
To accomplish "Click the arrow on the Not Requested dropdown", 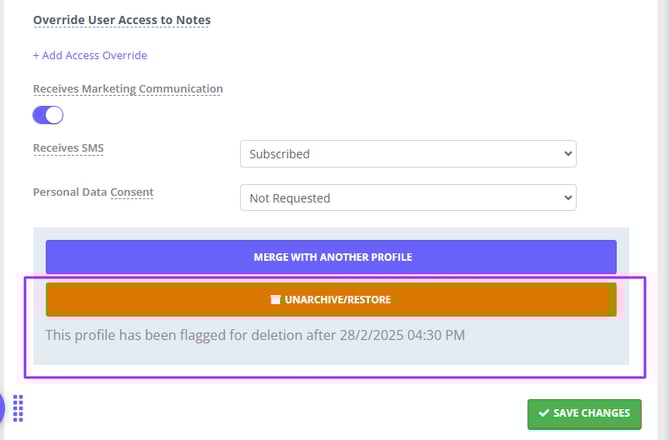I will tap(568, 198).
